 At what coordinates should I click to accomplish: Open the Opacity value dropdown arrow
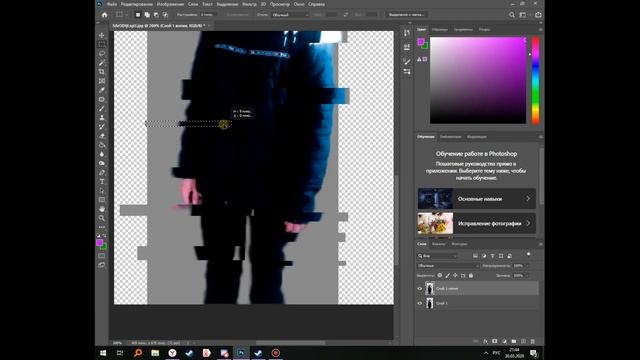[x=527, y=266]
